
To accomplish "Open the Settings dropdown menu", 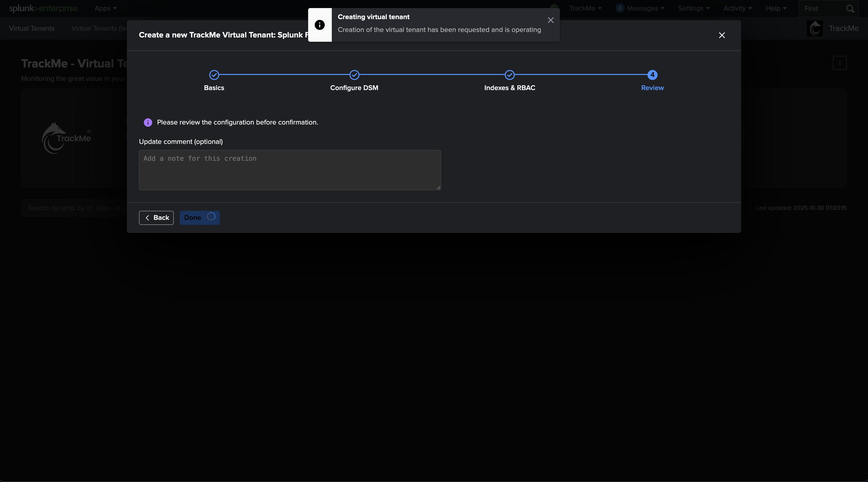I will pos(694,8).
